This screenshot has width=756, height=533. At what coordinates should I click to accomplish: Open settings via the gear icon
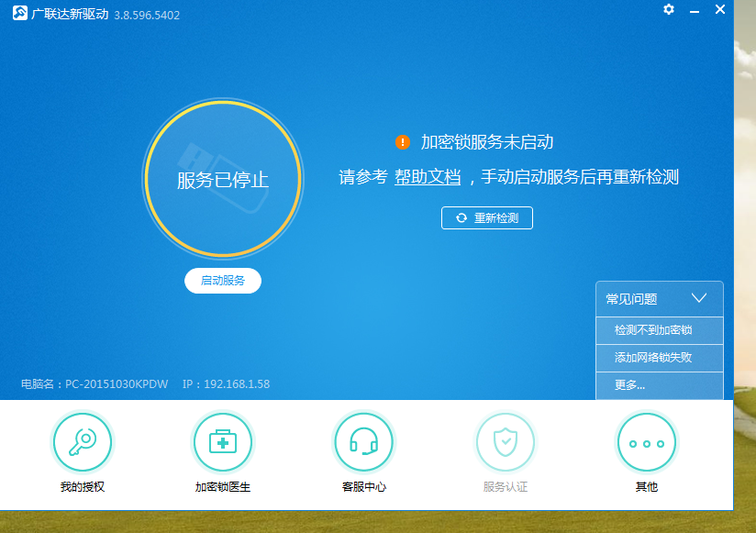click(x=669, y=9)
